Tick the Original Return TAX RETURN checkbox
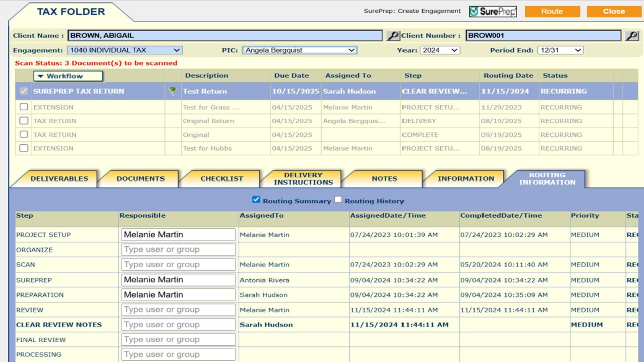The height and width of the screenshot is (362, 644). (x=24, y=121)
